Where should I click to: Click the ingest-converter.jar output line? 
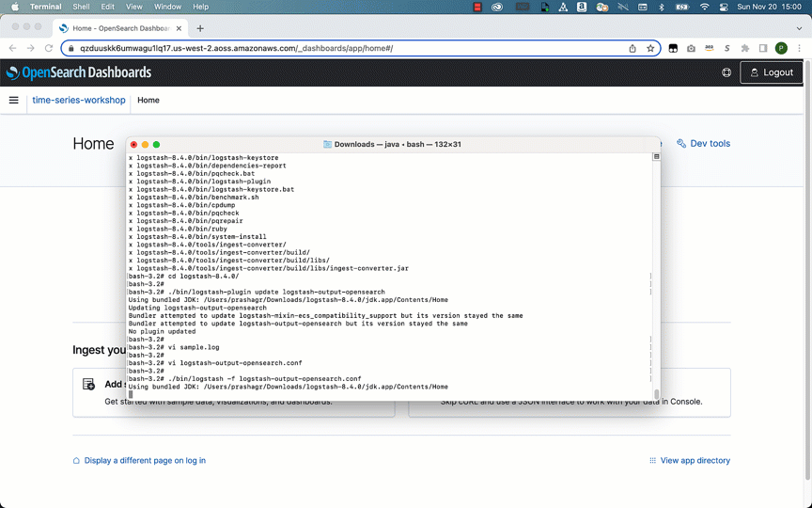click(x=269, y=268)
